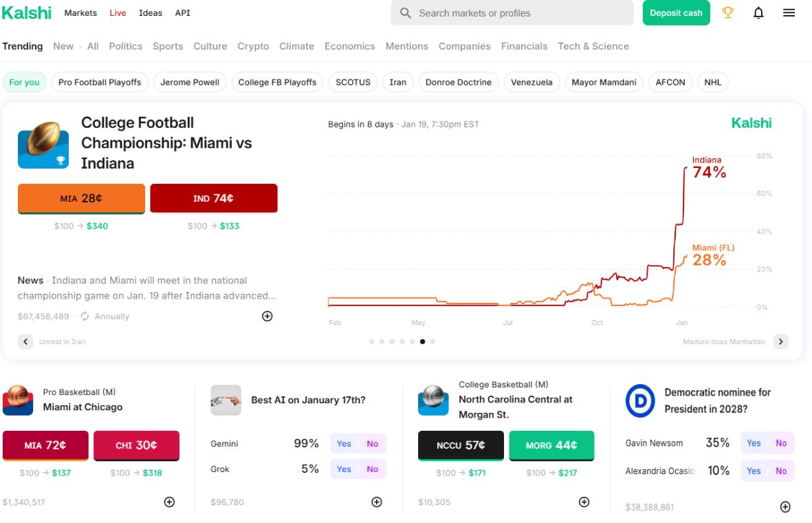
Task: Add Best AI market via plus icon
Action: pos(377,502)
